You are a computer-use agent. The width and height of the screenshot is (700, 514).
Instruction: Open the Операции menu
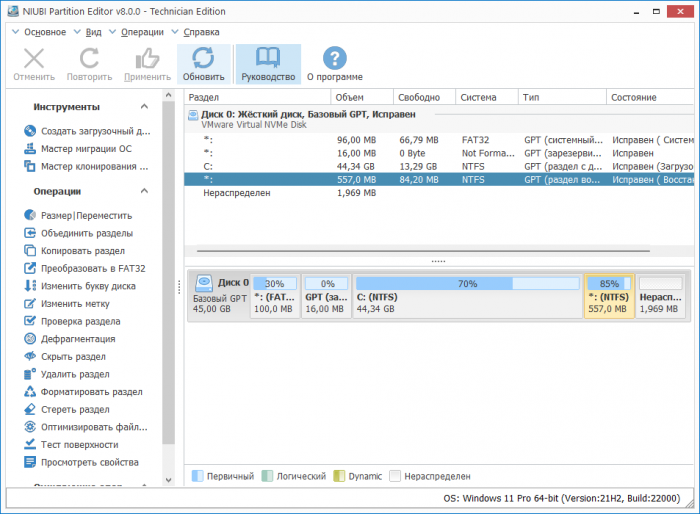pyautogui.click(x=142, y=32)
